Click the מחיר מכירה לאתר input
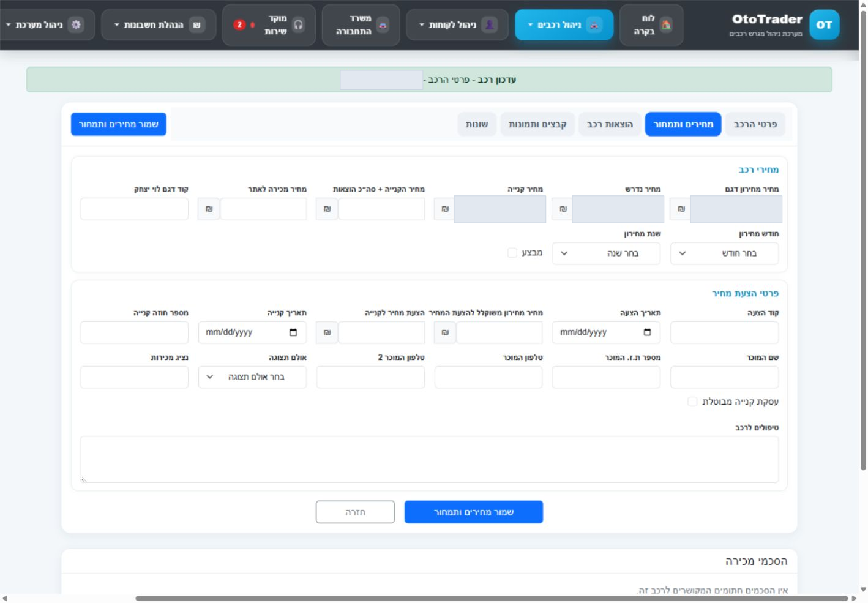Viewport: 868px width, 603px height. [x=263, y=209]
